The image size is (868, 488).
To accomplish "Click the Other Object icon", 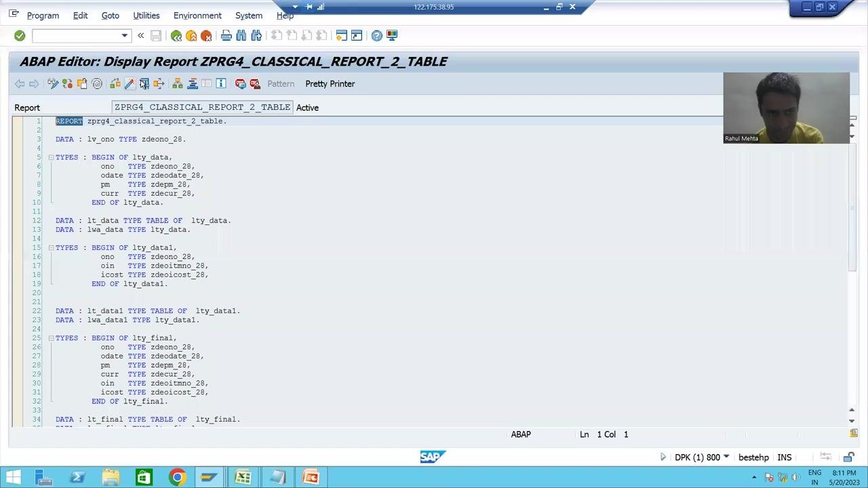I will pos(82,83).
